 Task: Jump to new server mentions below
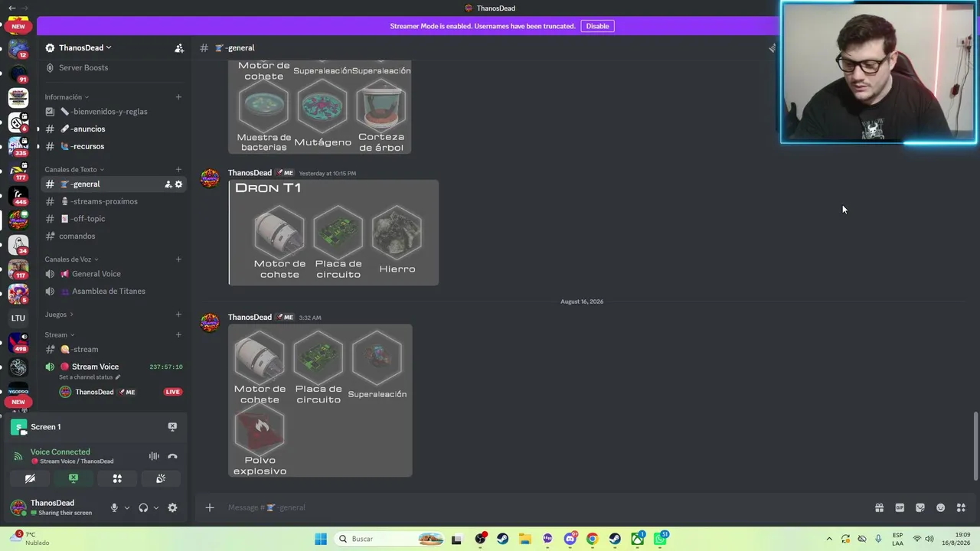pyautogui.click(x=18, y=402)
